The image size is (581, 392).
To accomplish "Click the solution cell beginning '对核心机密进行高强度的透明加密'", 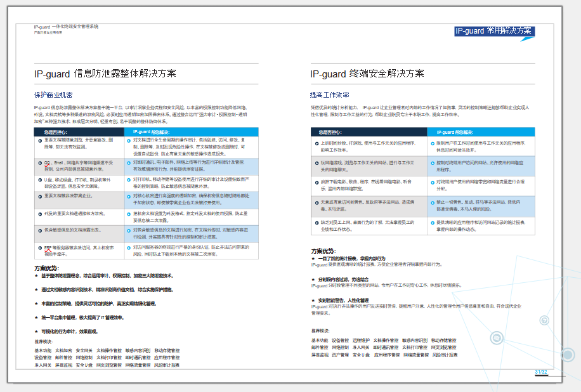I will [191, 199].
